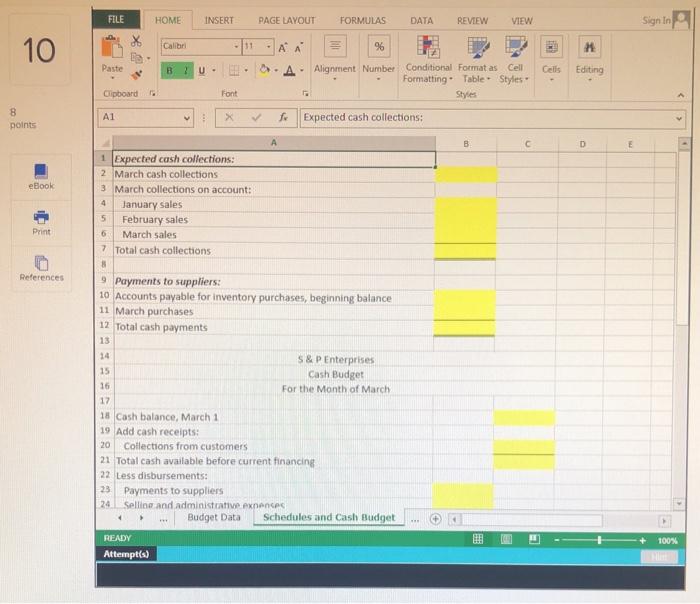
Task: Switch to Page Break Preview in status bar
Action: [534, 539]
